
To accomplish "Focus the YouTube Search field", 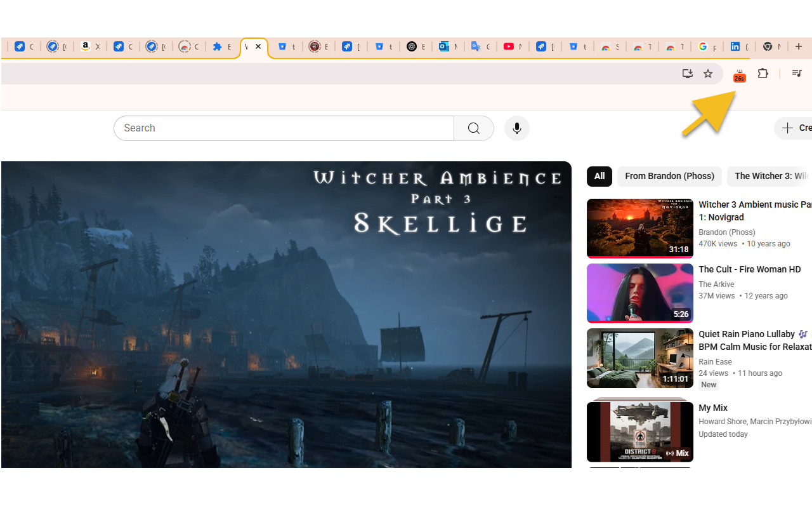I will (x=284, y=128).
